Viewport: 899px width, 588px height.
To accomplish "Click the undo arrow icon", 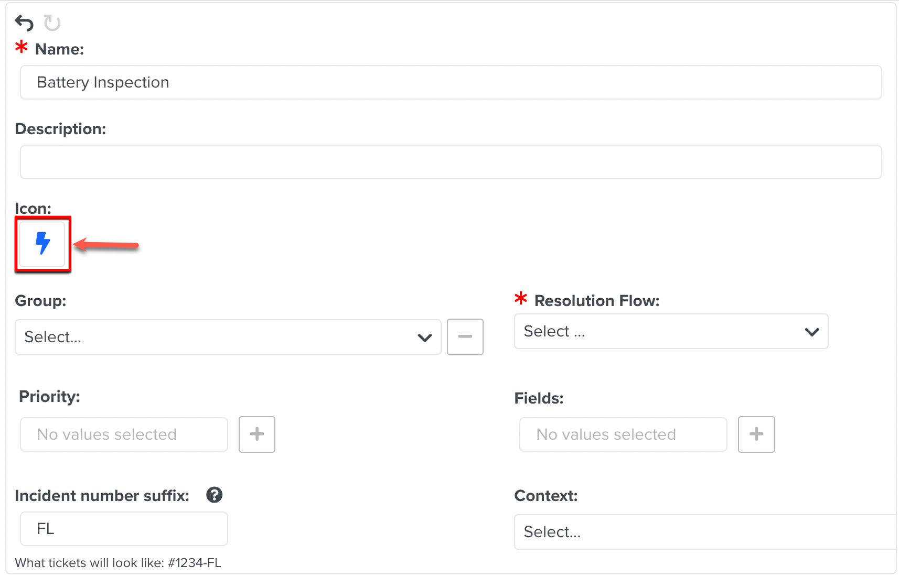I will coord(24,23).
